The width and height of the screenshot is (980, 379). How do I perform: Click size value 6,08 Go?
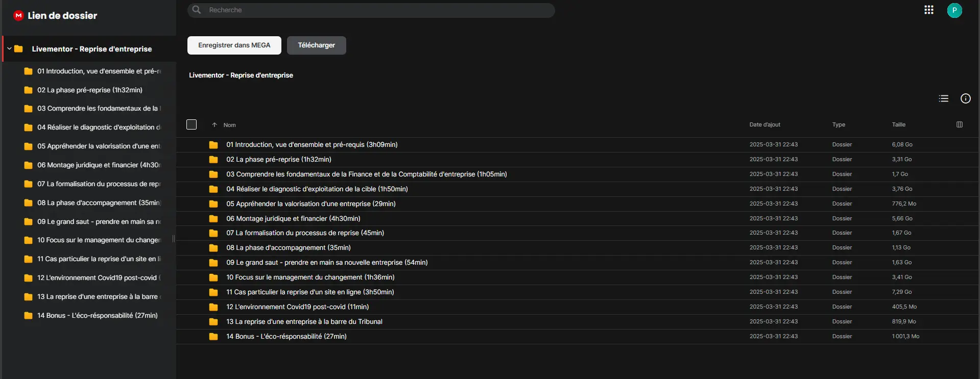point(902,145)
